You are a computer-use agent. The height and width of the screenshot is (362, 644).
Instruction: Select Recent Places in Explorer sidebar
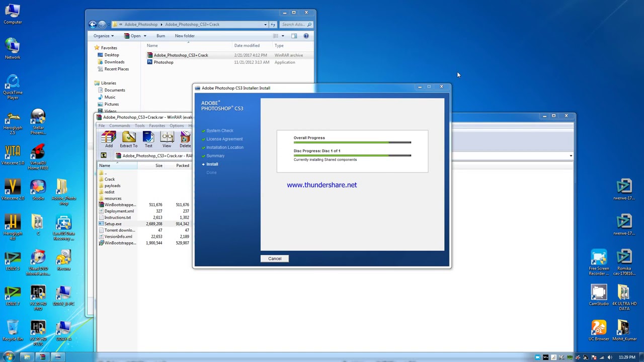pyautogui.click(x=116, y=69)
